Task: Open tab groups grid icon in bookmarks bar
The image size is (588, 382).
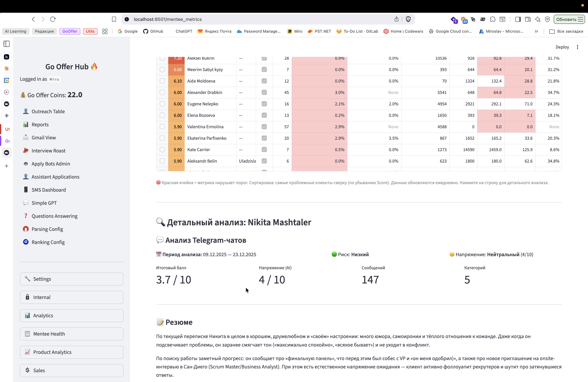Action: (105, 31)
